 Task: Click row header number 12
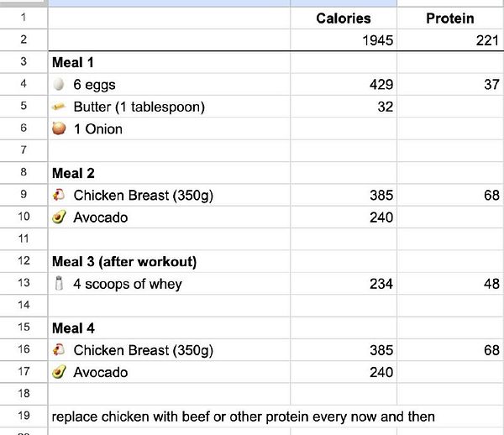24,262
